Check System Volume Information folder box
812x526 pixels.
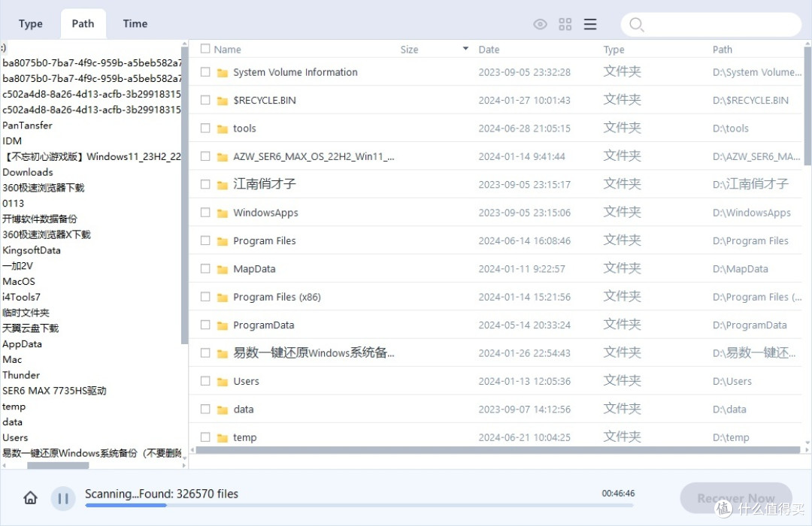[x=205, y=72]
